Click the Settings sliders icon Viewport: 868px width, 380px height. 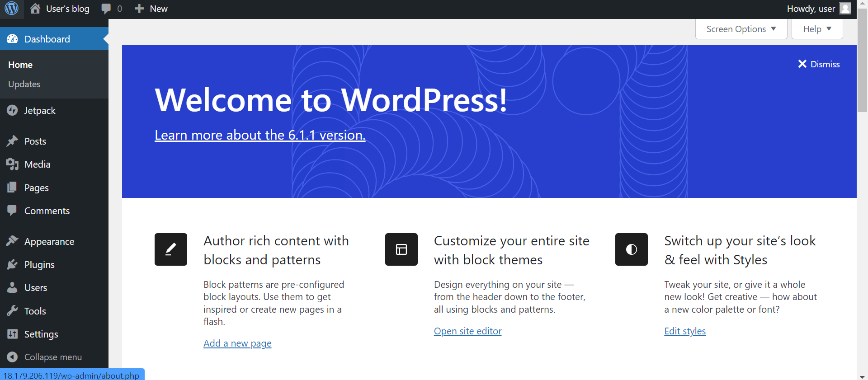coord(12,334)
